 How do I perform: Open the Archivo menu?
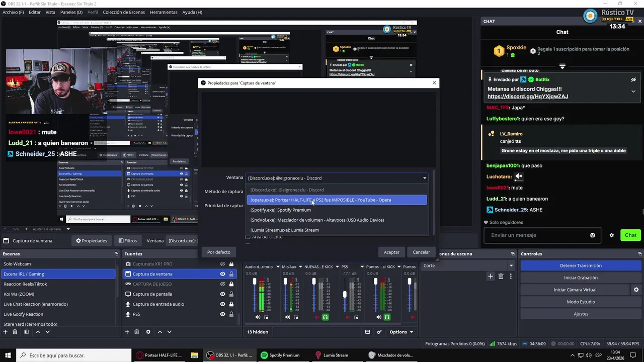pyautogui.click(x=13, y=12)
